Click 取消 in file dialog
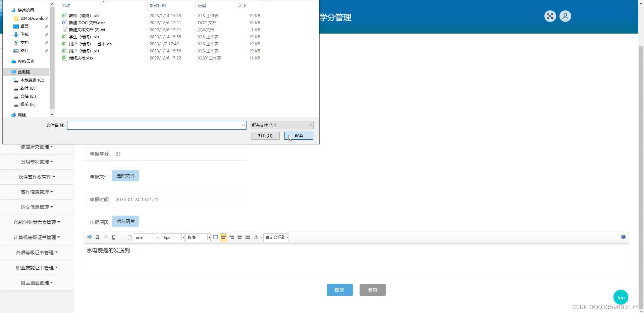The height and width of the screenshot is (313, 644). pos(299,136)
